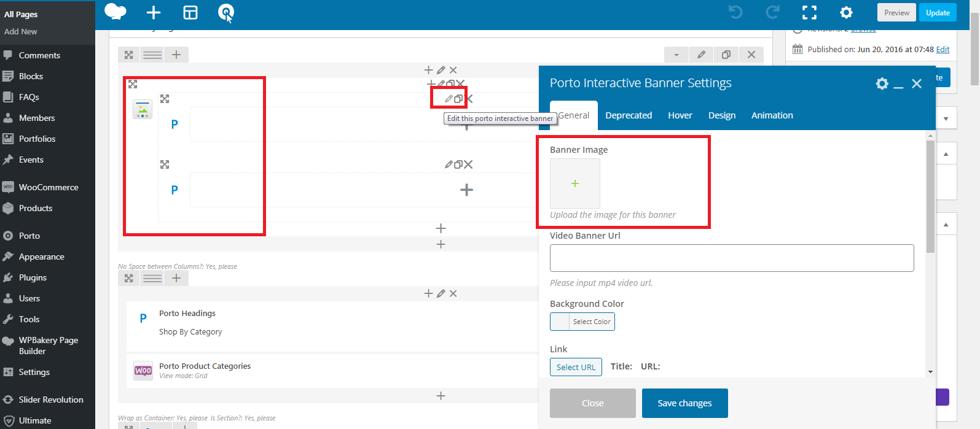Viewport: 980px width, 429px height.
Task: Clone the second interactive banner
Action: [458, 164]
